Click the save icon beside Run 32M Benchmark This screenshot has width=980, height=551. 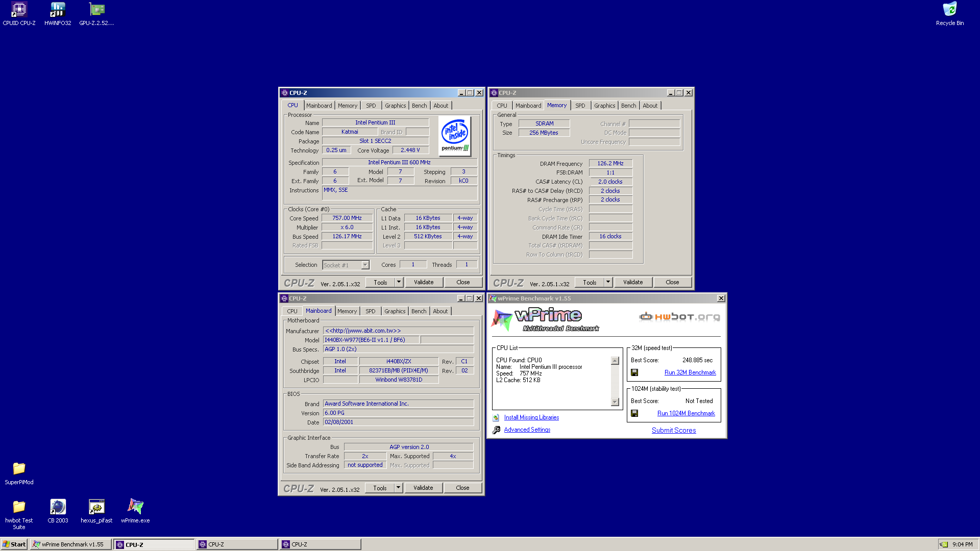634,372
